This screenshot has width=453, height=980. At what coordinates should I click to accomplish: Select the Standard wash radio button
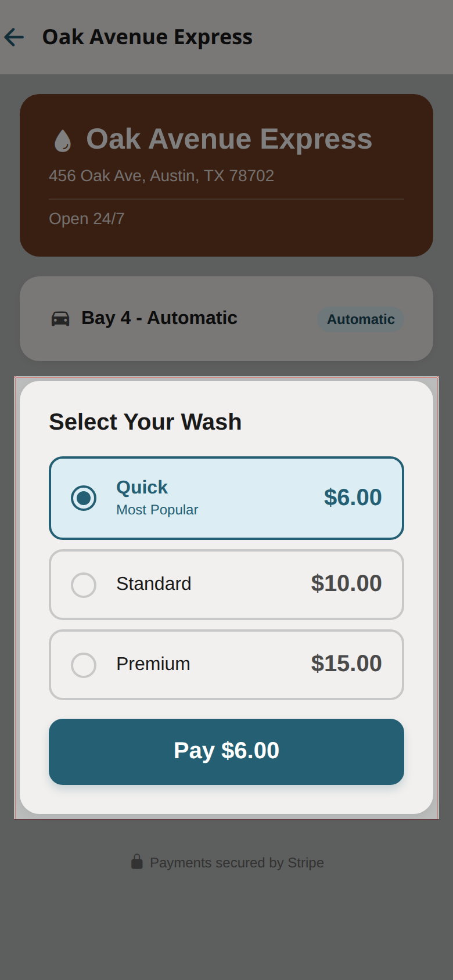tap(83, 585)
